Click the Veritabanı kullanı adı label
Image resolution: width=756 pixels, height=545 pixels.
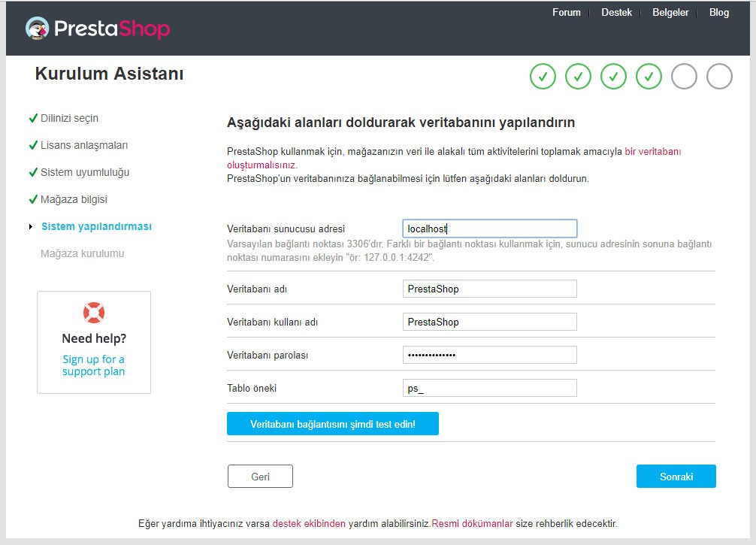tap(272, 322)
